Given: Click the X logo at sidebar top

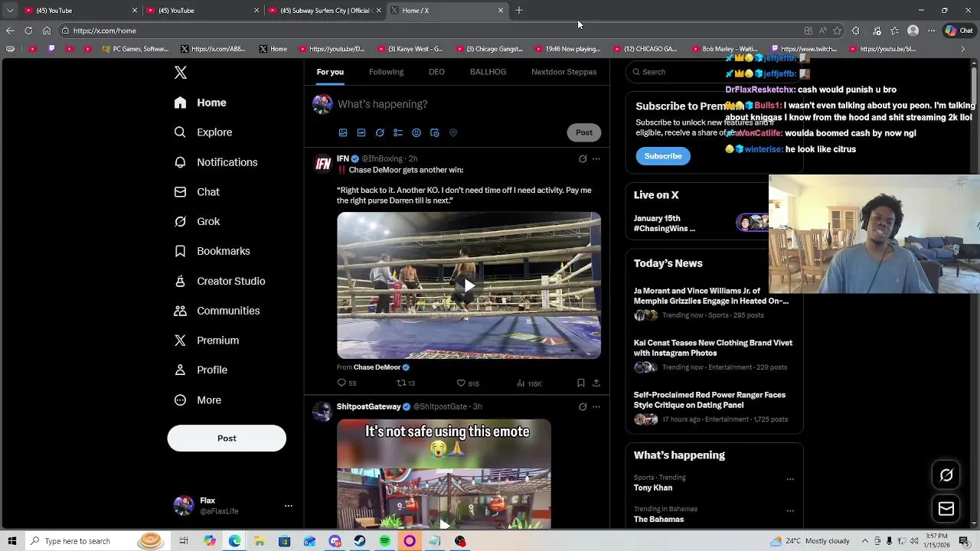Looking at the screenshot, I should pyautogui.click(x=180, y=73).
